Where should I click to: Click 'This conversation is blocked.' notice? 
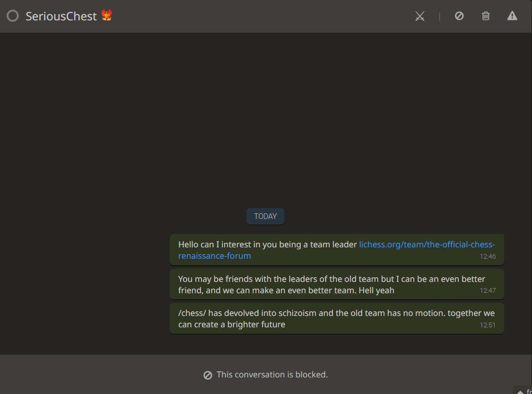click(272, 375)
